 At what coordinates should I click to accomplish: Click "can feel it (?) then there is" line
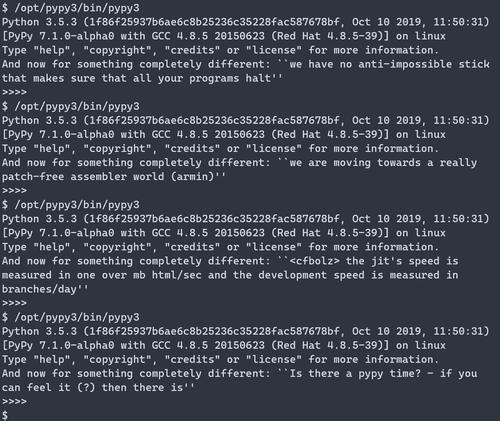click(x=92, y=388)
